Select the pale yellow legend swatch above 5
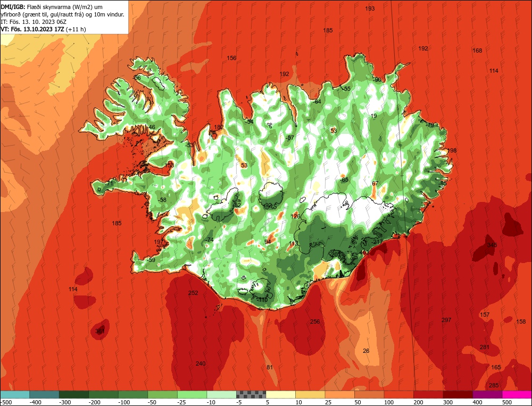The width and height of the screenshot is (532, 406). (x=280, y=394)
